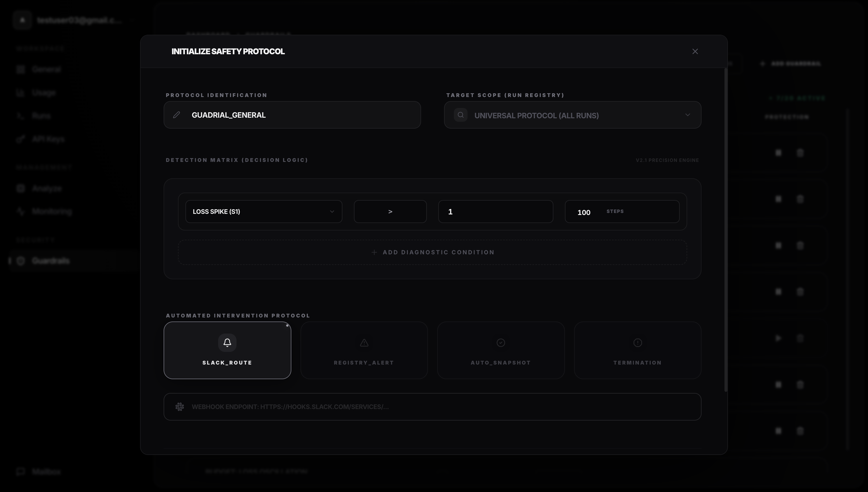Toggle the SLACK_ROUTE intervention card off
Screen dimensions: 868x492
[227, 350]
